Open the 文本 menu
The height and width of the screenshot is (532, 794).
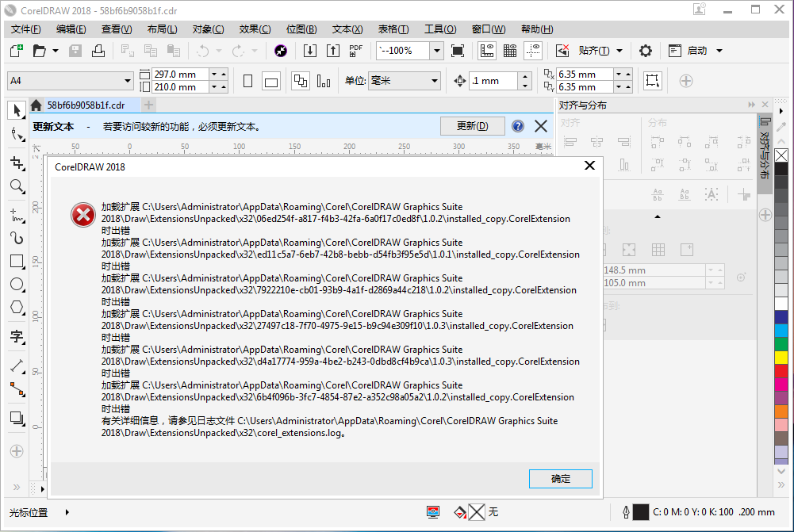347,29
